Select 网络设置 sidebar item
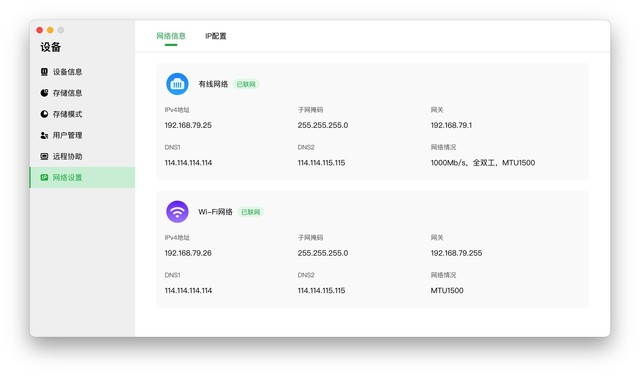 [82, 178]
